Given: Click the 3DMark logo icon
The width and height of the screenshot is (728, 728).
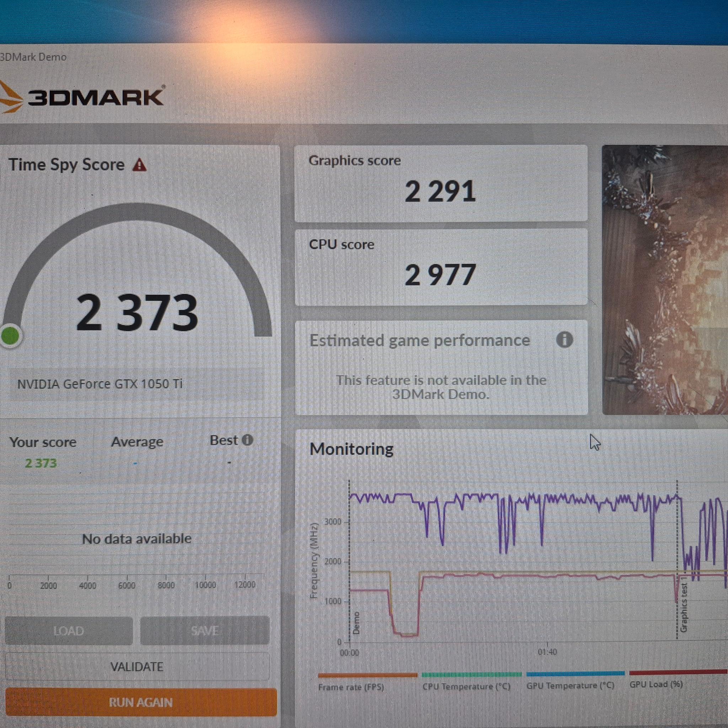Looking at the screenshot, I should point(11,97).
